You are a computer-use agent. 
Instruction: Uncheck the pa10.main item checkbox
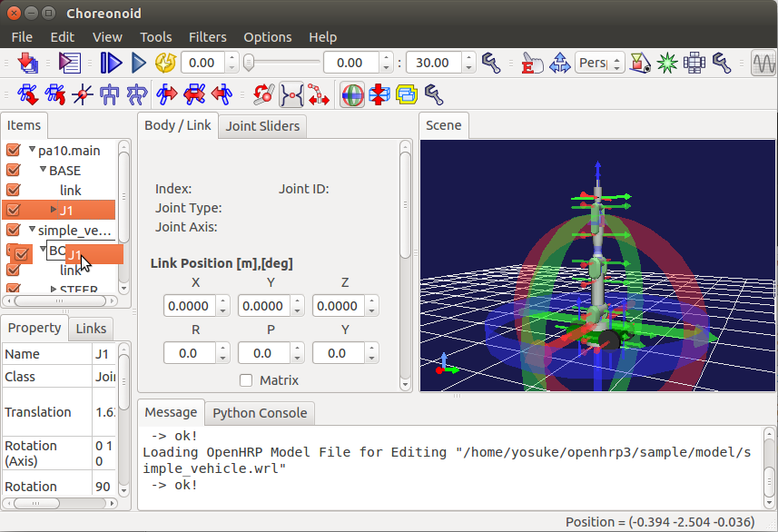[x=14, y=150]
